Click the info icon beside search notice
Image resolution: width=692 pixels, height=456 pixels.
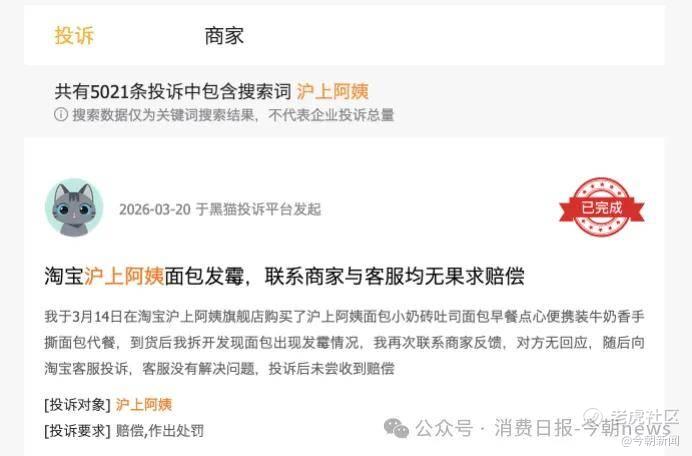point(60,115)
